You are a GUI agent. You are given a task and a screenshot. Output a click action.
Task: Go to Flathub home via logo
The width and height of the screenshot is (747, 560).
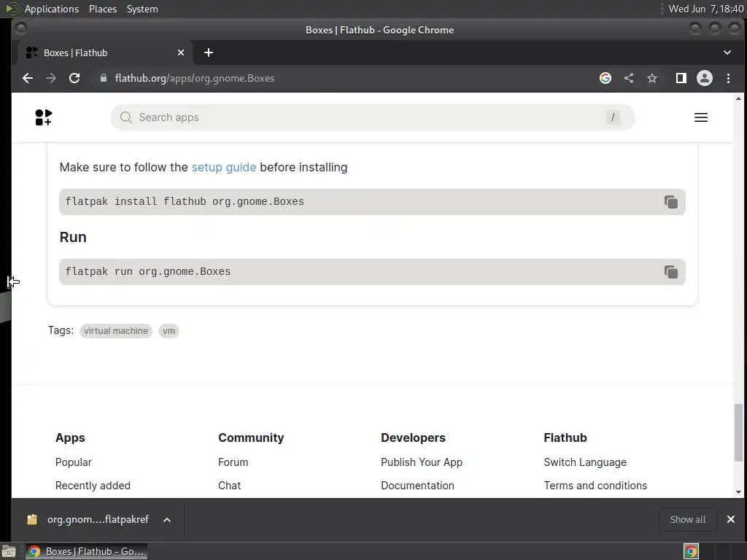pyautogui.click(x=43, y=117)
